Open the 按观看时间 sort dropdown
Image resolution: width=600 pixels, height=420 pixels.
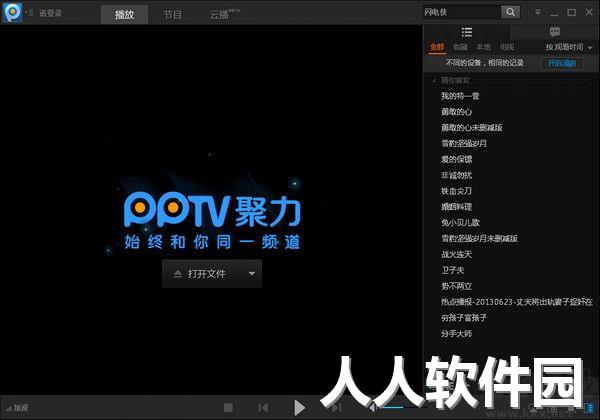point(569,47)
